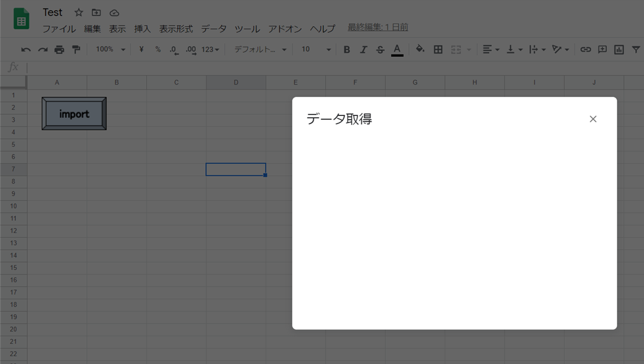Click the move to folder icon
This screenshot has width=644, height=364.
tap(96, 13)
